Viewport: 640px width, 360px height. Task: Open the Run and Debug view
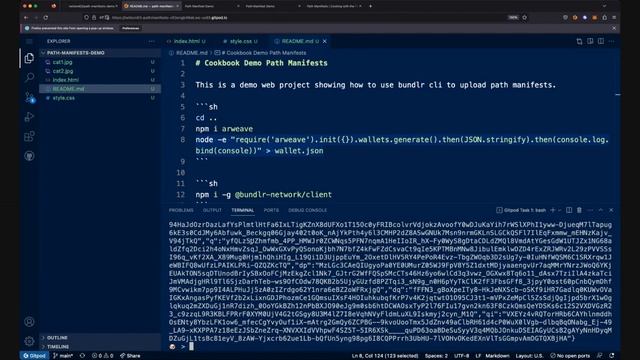pyautogui.click(x=29, y=117)
